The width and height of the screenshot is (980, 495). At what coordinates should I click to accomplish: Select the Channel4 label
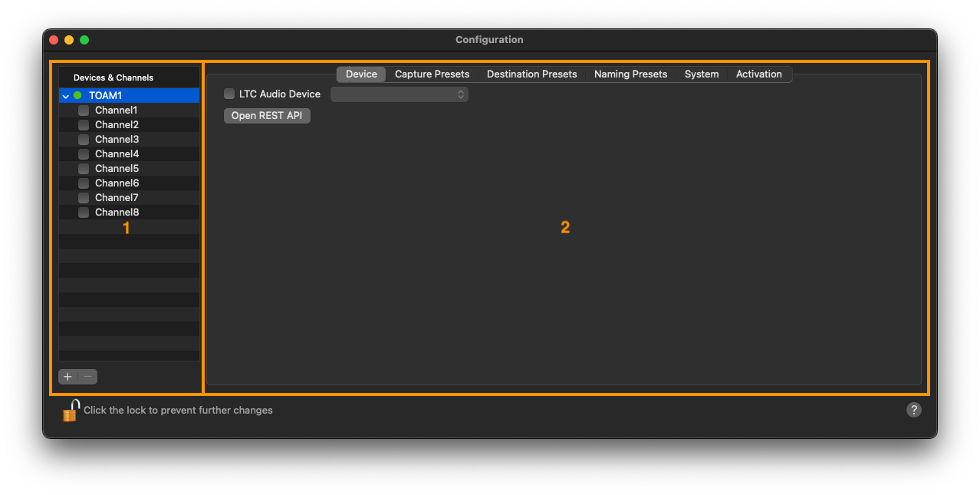pyautogui.click(x=117, y=154)
